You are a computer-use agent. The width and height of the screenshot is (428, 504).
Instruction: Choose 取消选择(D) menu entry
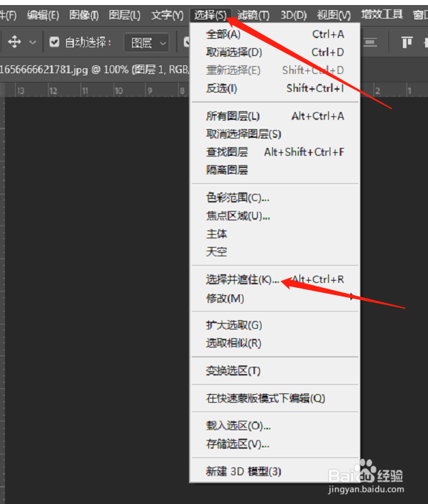click(275, 52)
